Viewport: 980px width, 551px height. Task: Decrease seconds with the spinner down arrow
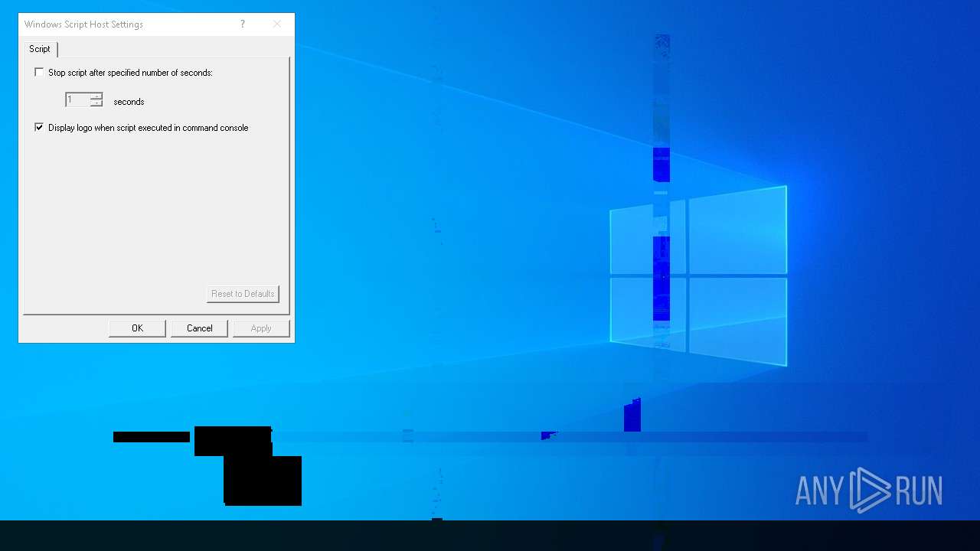pos(96,103)
